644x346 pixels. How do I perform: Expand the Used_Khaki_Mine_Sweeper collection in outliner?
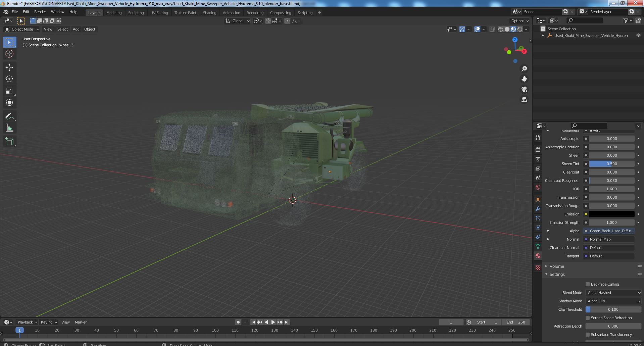tap(543, 35)
